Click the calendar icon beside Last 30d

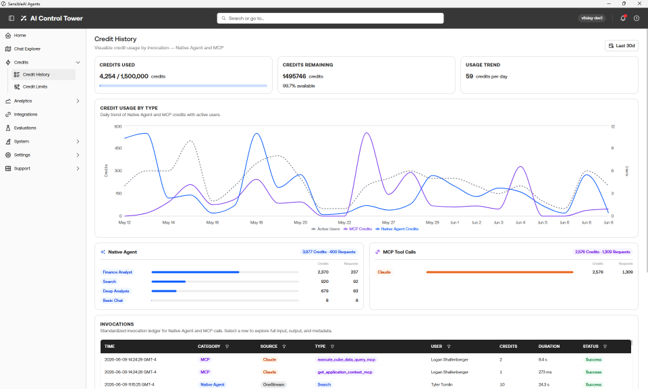click(611, 45)
